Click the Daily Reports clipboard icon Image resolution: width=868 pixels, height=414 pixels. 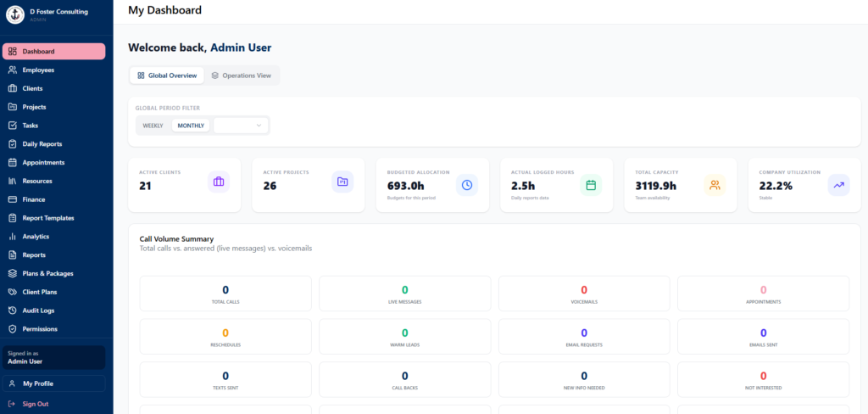[x=12, y=144]
